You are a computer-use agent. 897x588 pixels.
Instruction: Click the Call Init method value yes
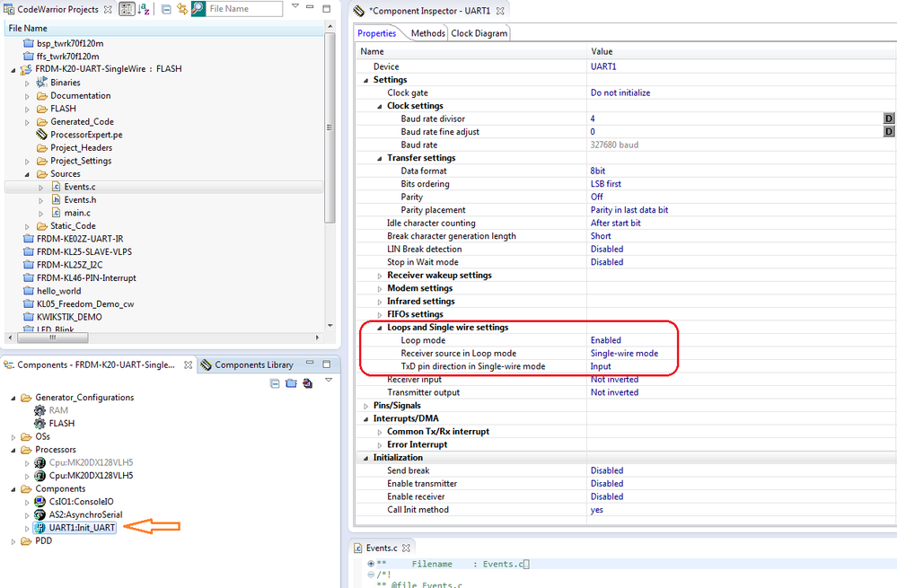(597, 510)
